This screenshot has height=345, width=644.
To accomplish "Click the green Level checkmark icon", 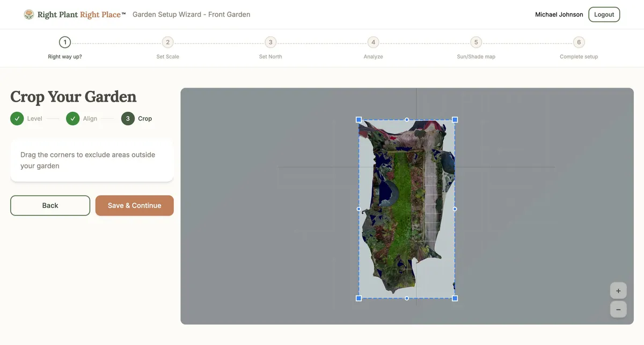I will tap(17, 119).
